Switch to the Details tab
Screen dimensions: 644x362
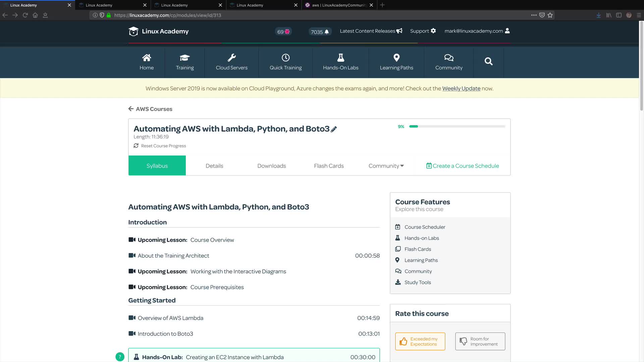[x=214, y=166]
